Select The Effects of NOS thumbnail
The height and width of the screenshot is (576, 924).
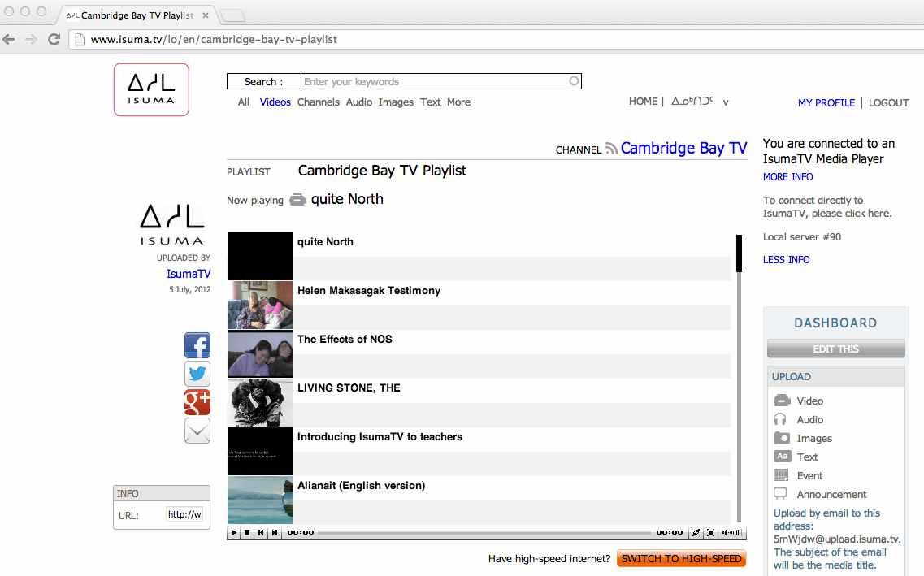point(260,354)
